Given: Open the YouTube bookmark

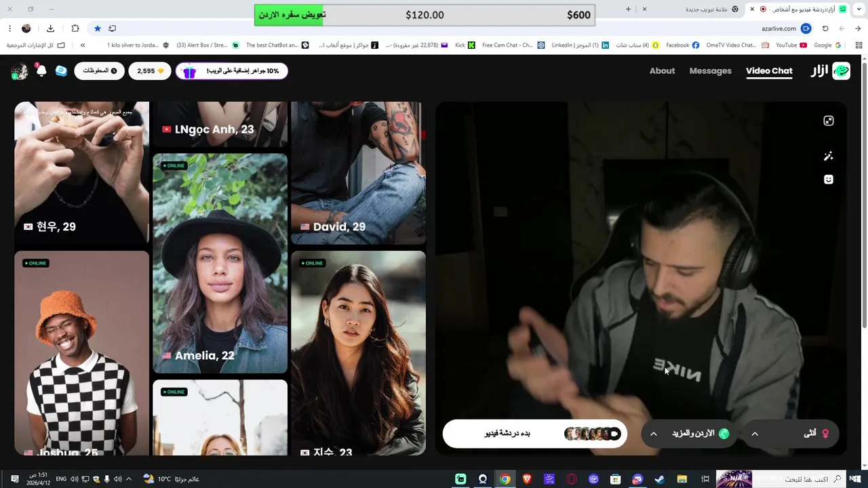Looking at the screenshot, I should pyautogui.click(x=791, y=45).
